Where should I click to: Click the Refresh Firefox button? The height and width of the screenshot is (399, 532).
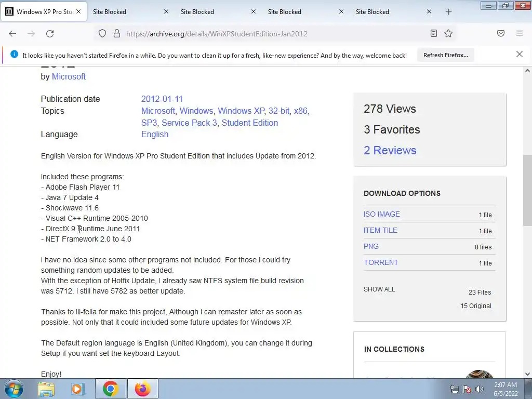[x=445, y=55]
